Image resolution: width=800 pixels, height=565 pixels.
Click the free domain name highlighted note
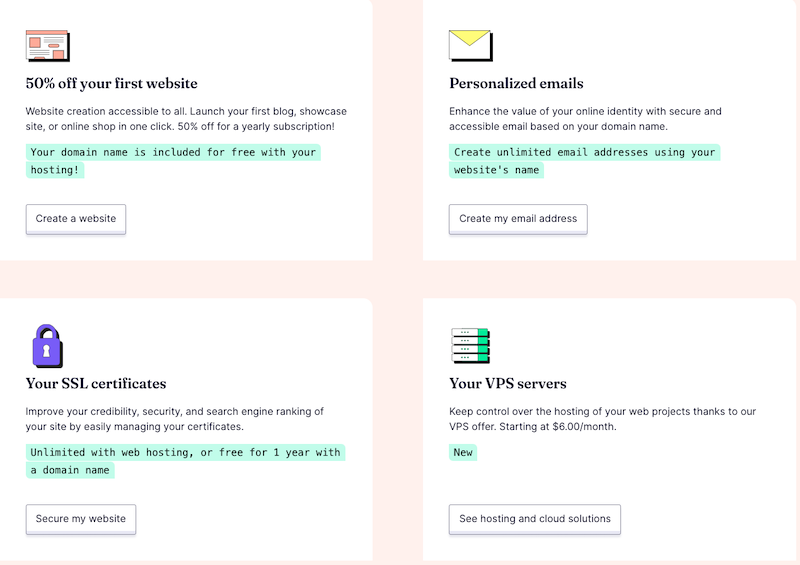[173, 161]
